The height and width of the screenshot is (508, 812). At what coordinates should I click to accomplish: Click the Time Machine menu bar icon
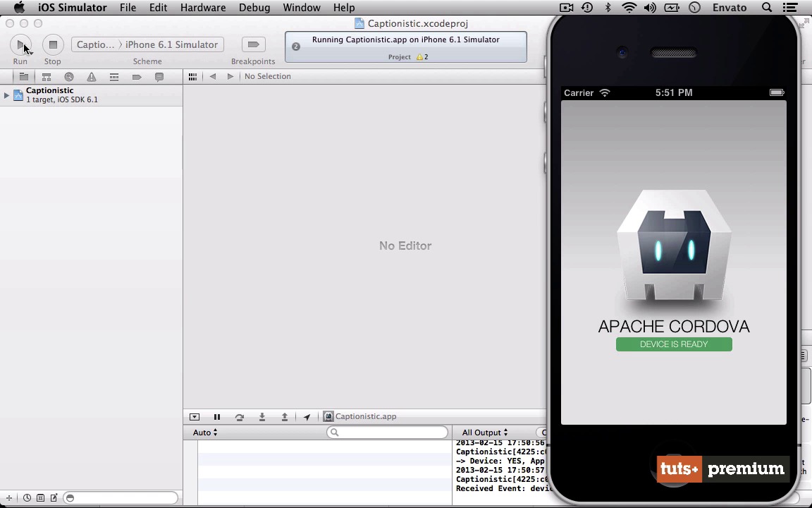tap(587, 8)
